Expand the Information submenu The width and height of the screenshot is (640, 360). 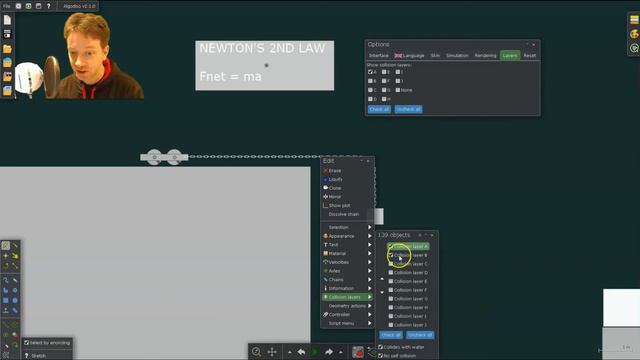point(347,288)
